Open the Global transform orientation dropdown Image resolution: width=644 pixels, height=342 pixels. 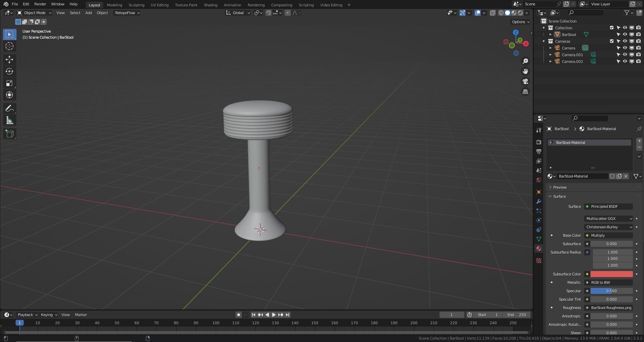click(x=238, y=13)
